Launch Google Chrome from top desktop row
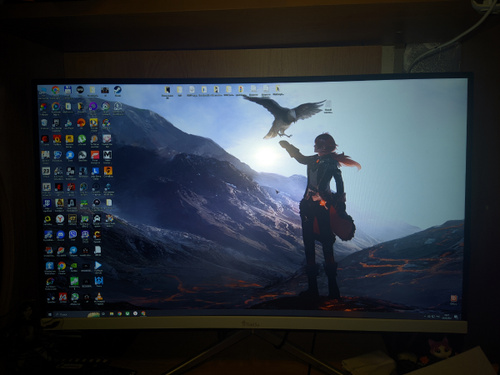This screenshot has width=500, height=375. [56, 90]
